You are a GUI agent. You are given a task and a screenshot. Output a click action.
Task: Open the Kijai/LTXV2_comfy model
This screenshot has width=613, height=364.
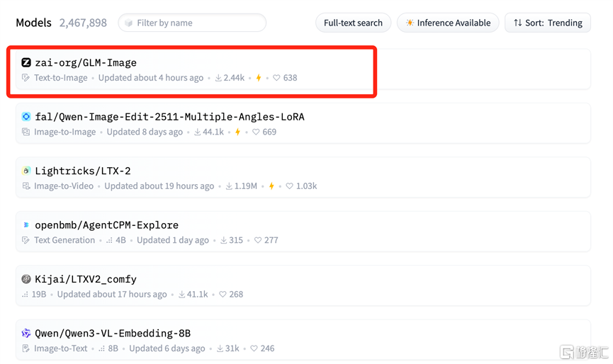(86, 279)
